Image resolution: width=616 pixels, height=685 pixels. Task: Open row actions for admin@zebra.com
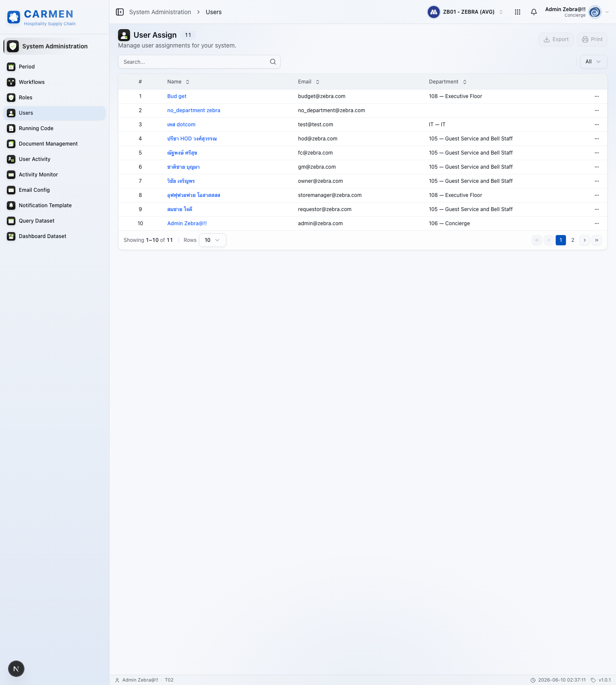597,223
